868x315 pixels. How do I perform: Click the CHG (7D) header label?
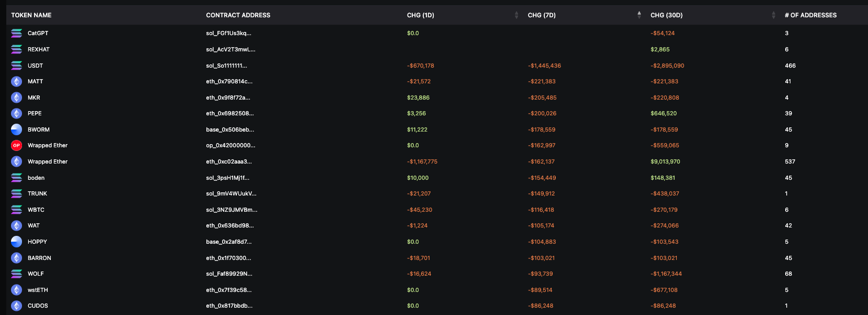pos(542,15)
